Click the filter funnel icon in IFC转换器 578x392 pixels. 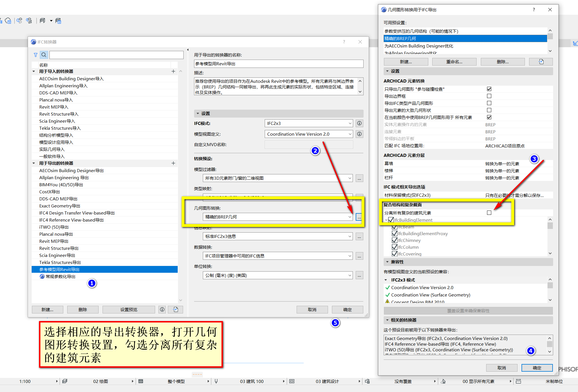36,55
